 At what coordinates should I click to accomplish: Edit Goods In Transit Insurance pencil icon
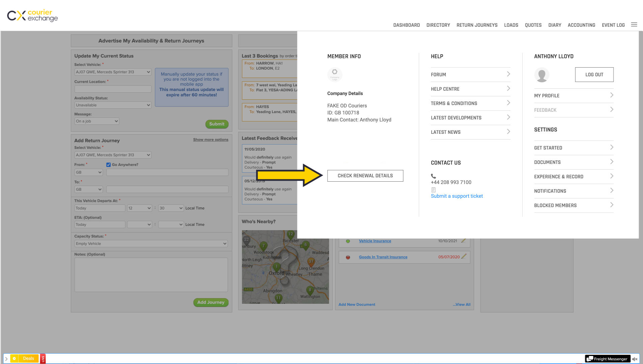pos(464,257)
